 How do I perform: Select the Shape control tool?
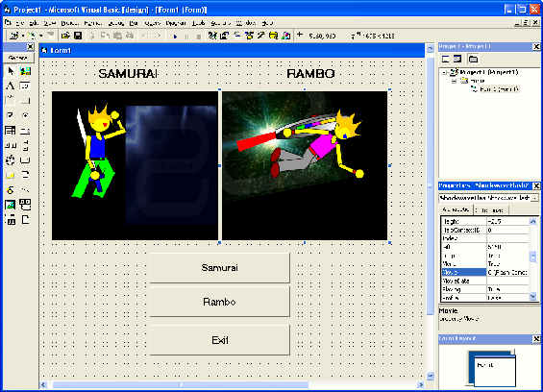click(x=10, y=190)
